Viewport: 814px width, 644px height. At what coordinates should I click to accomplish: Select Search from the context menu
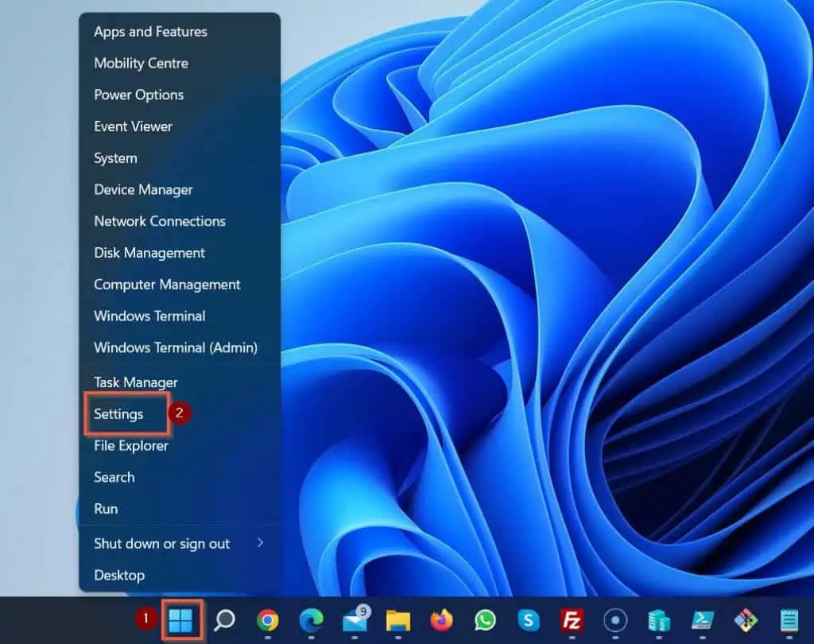pos(114,477)
